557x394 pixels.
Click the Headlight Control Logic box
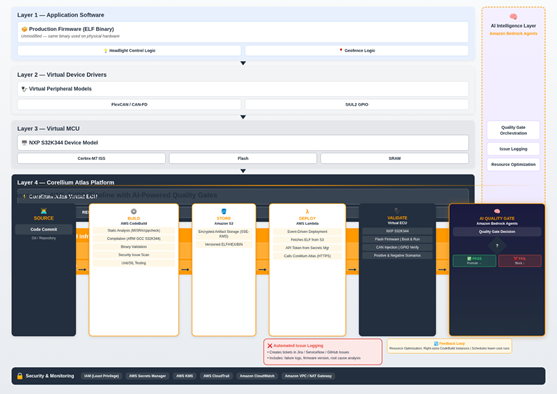point(129,50)
